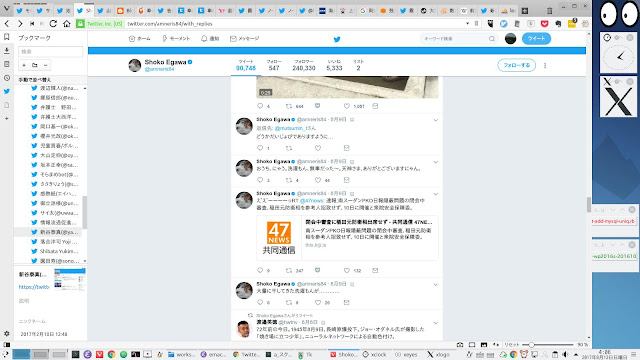Viewport: 640px width, 360px height.
Task: Remove the selected bookmark with minus button
Action: [x=45, y=65]
